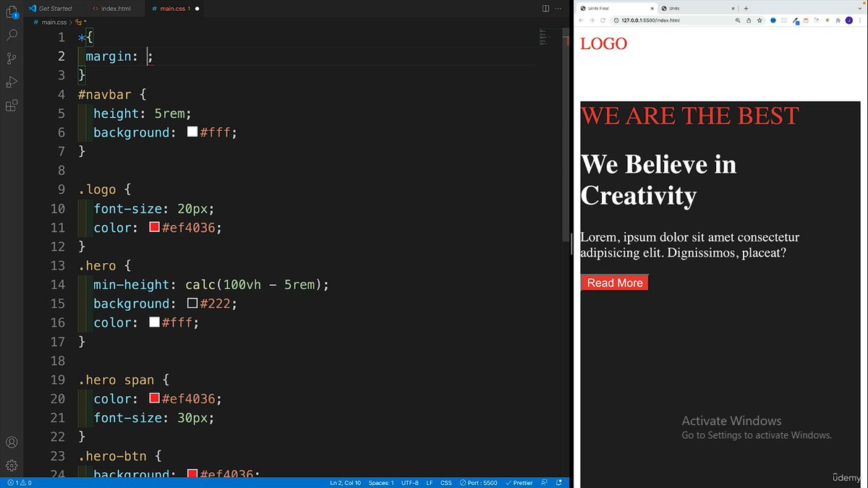Viewport: 868px width, 488px height.
Task: Click the Live Server Port 5500 status item
Action: click(x=479, y=482)
